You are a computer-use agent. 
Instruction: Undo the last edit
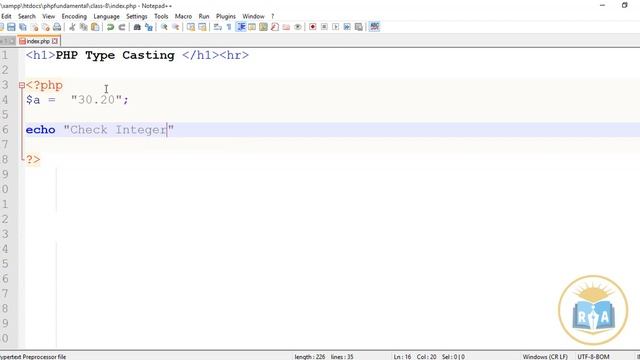(x=110, y=27)
